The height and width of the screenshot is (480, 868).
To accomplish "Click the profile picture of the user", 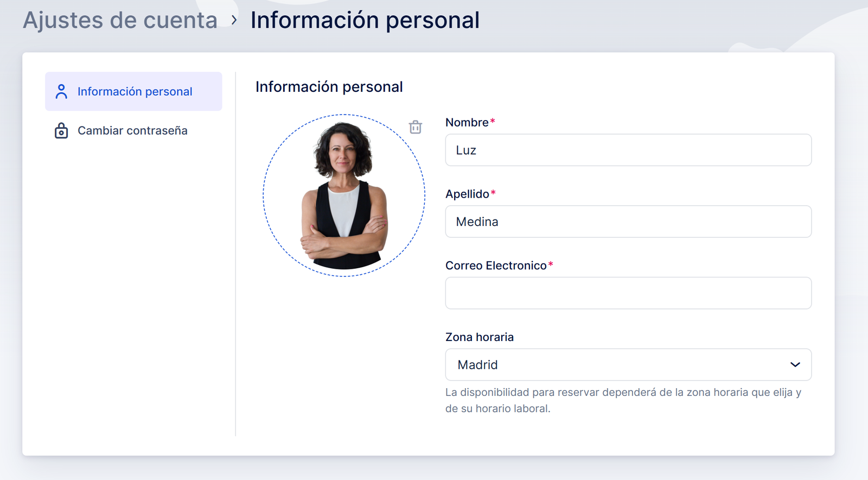I will point(344,195).
